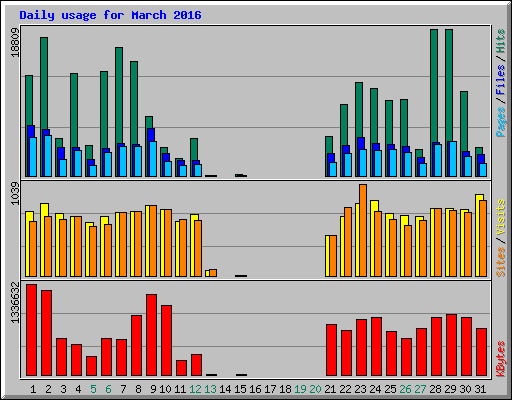Select the green hits bar for day 7
Screen dimensions: 512x400
click(x=119, y=95)
